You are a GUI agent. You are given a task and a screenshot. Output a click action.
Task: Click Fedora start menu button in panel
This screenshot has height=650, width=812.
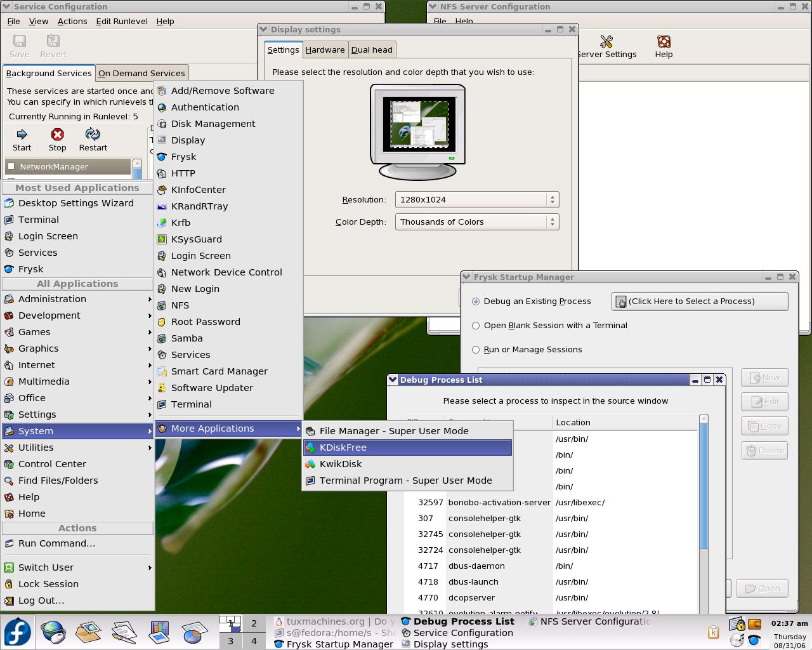click(17, 633)
